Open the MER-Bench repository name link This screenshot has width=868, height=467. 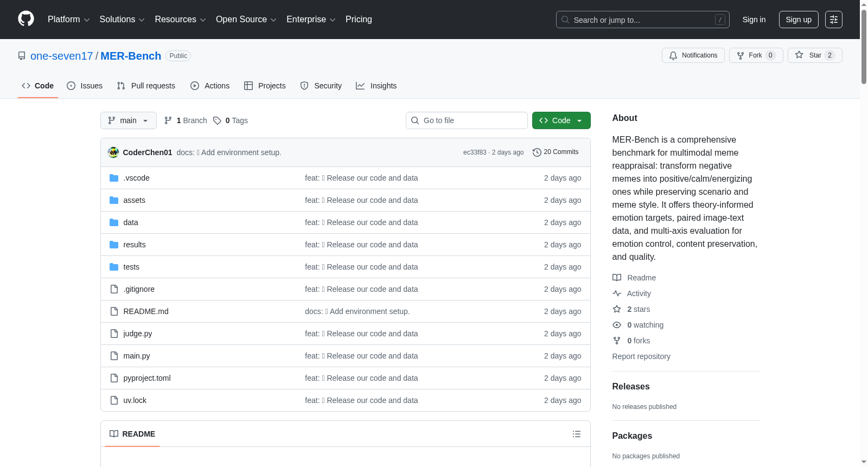point(131,56)
